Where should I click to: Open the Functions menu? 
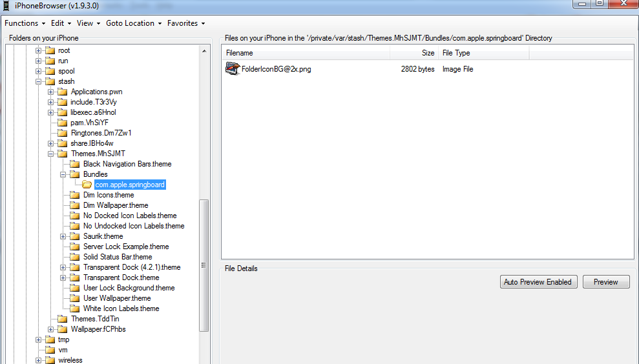pos(25,23)
